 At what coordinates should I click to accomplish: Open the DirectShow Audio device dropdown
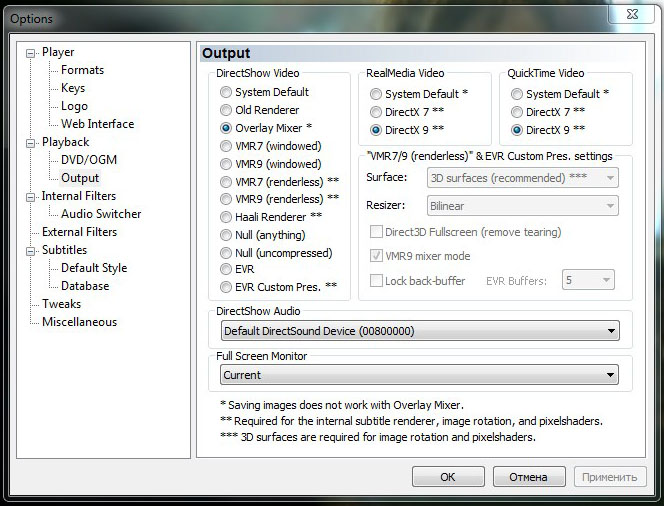(611, 331)
